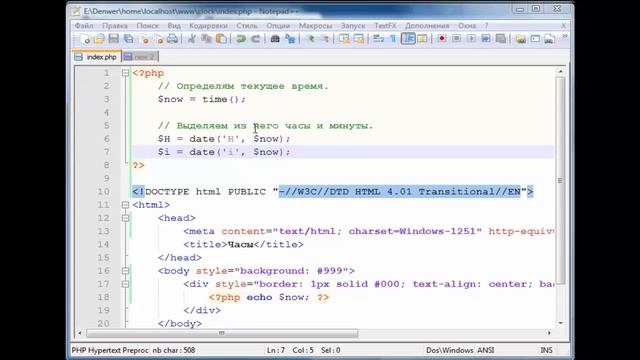Switch to the new 2 tab
640x360 pixels.
pos(140,57)
